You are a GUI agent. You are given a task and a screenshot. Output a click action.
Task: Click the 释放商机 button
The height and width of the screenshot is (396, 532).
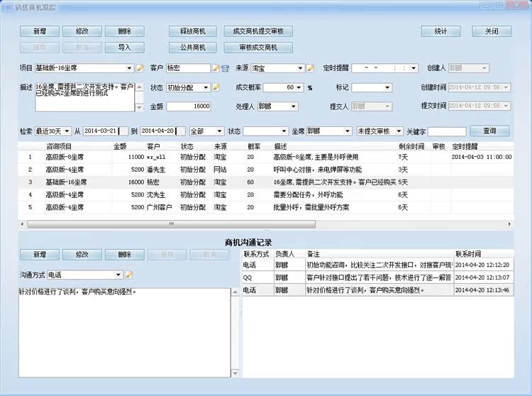point(188,31)
